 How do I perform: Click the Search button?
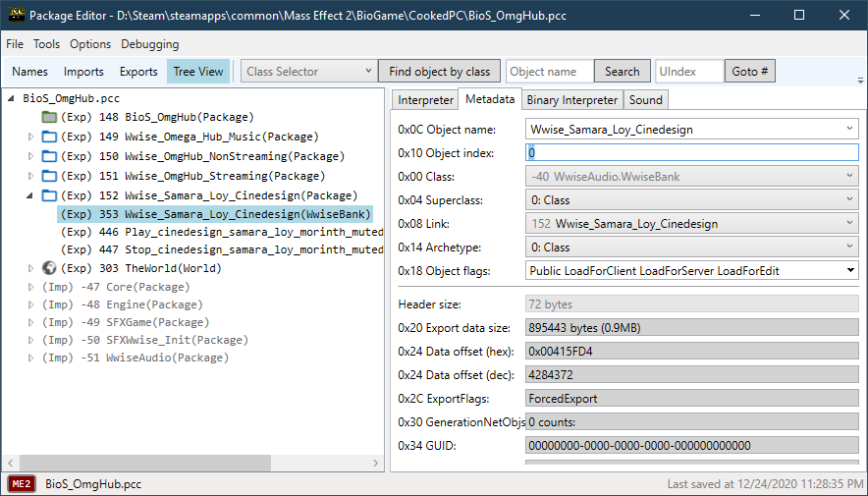pos(623,72)
